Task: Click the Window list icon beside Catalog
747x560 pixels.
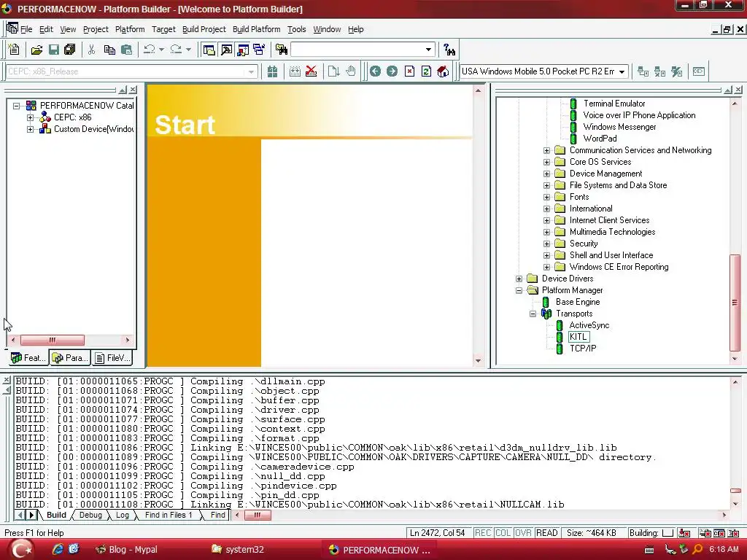Action: 259,50
